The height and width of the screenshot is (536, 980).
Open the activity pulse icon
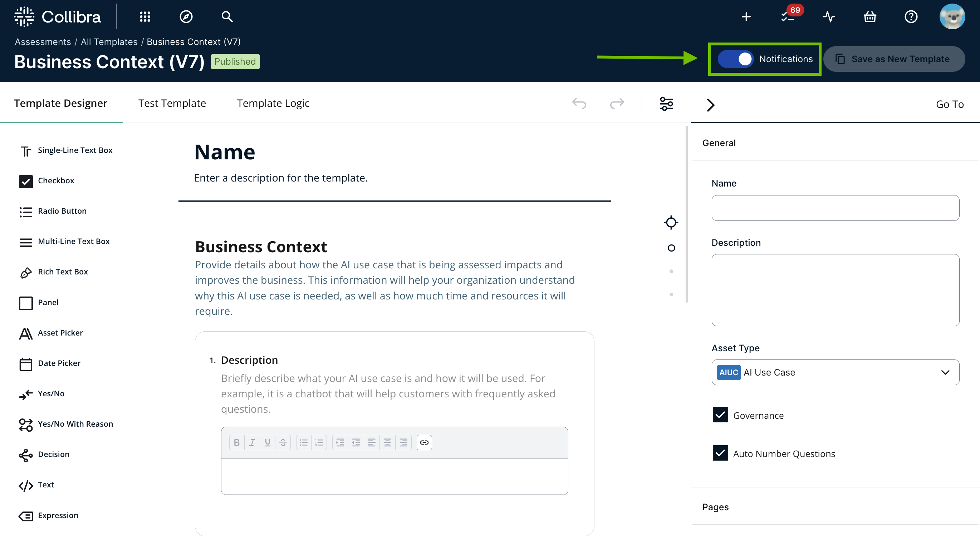[x=829, y=17]
